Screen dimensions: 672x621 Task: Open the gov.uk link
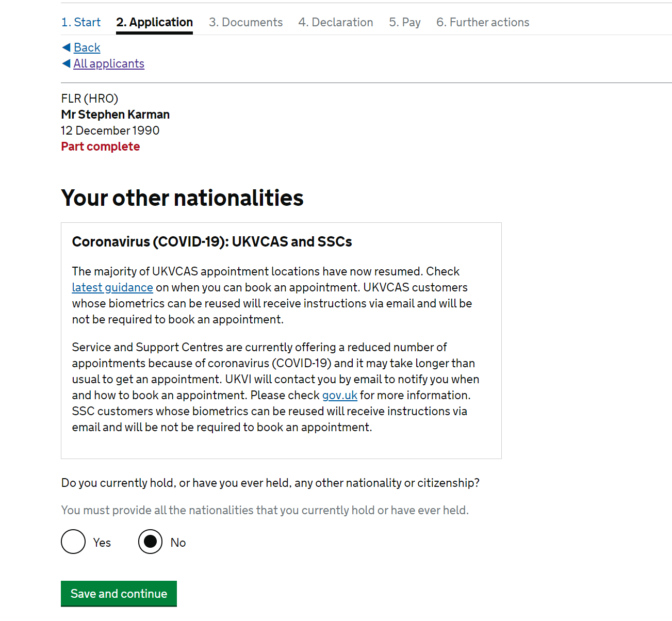[x=340, y=395]
